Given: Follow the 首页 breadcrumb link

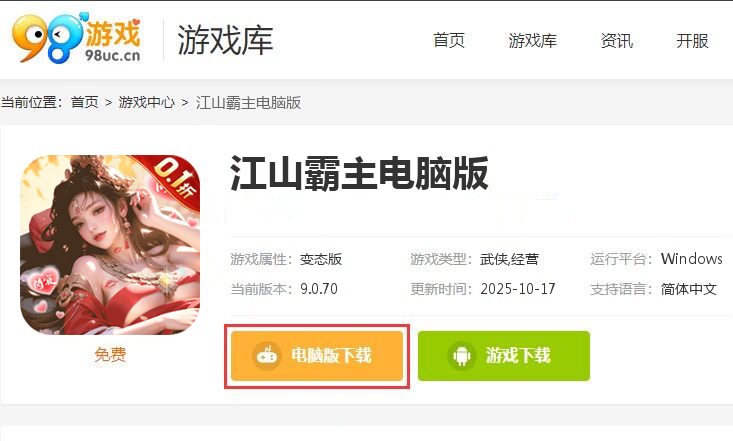Looking at the screenshot, I should [85, 102].
